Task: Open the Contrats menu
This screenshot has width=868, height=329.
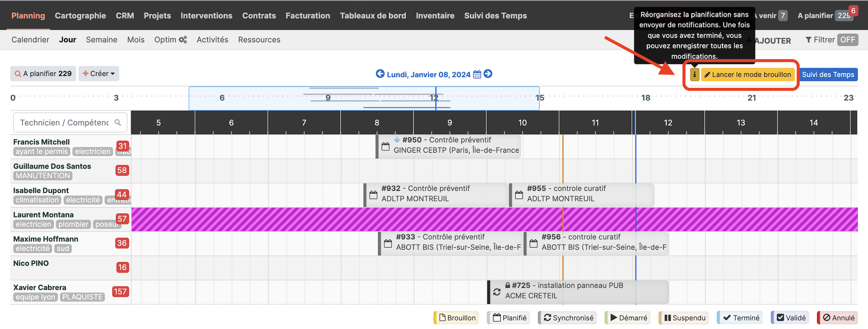Action: 259,16
